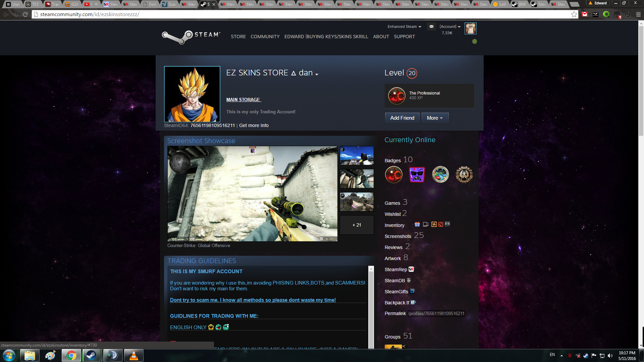Open the Steam gifts inventory icon
This screenshot has height=362, width=644.
pos(417,225)
